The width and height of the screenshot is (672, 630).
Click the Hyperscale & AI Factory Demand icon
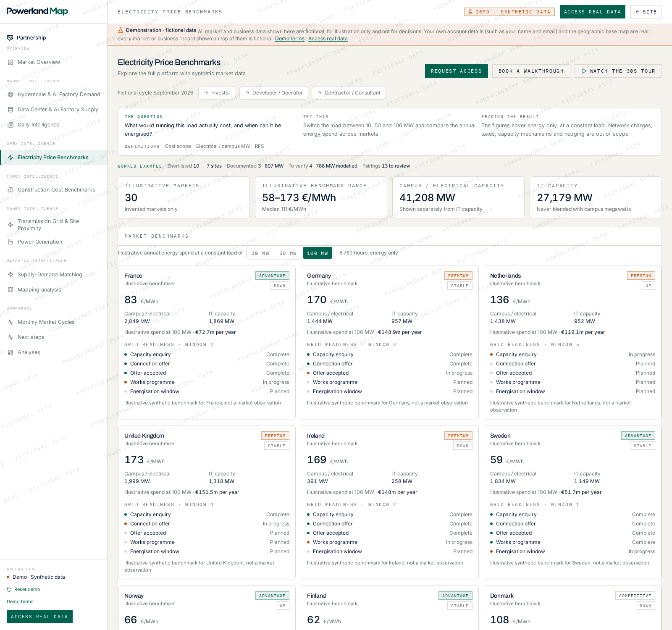click(x=10, y=94)
